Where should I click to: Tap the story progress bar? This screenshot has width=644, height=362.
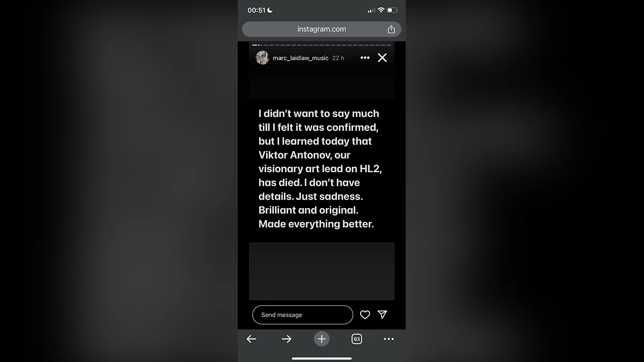(x=321, y=45)
